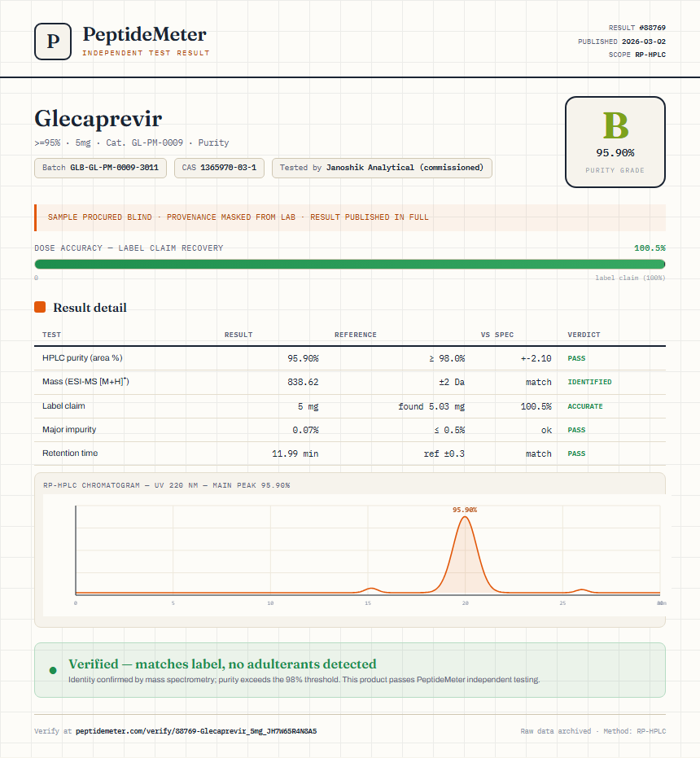Click the green B purity grade letter
Viewport: 700px width, 758px height.
tap(615, 125)
